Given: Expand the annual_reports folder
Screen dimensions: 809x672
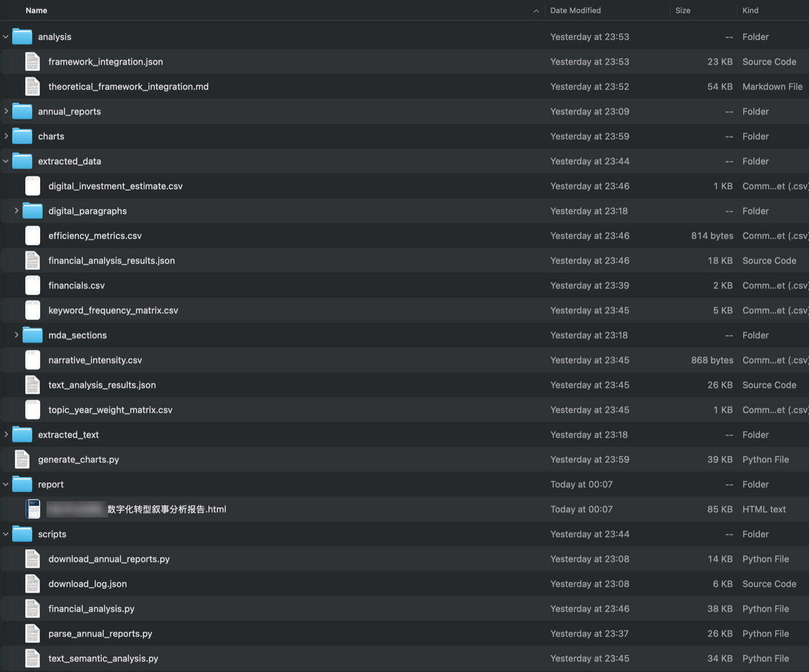Looking at the screenshot, I should [6, 111].
